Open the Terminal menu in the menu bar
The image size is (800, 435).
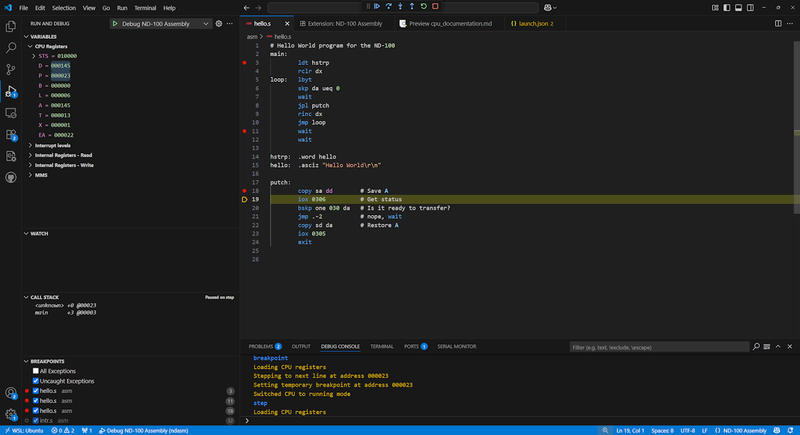pyautogui.click(x=144, y=7)
